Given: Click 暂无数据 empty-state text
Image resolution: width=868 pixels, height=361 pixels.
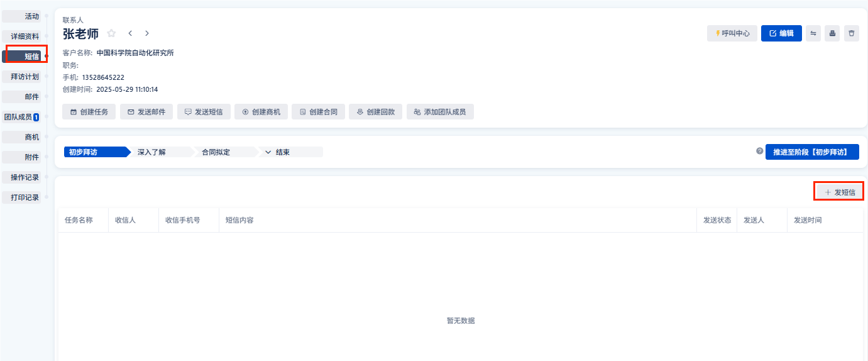Looking at the screenshot, I should click(461, 321).
